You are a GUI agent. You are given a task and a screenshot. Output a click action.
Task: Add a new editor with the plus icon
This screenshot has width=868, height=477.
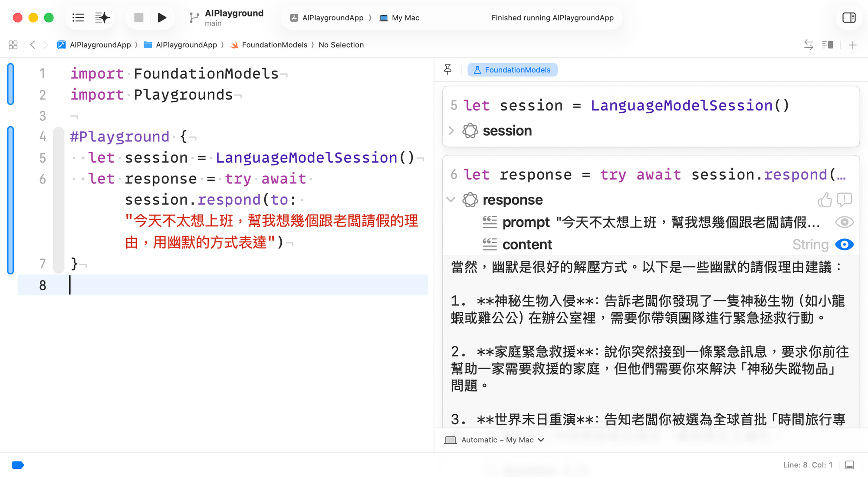853,45
